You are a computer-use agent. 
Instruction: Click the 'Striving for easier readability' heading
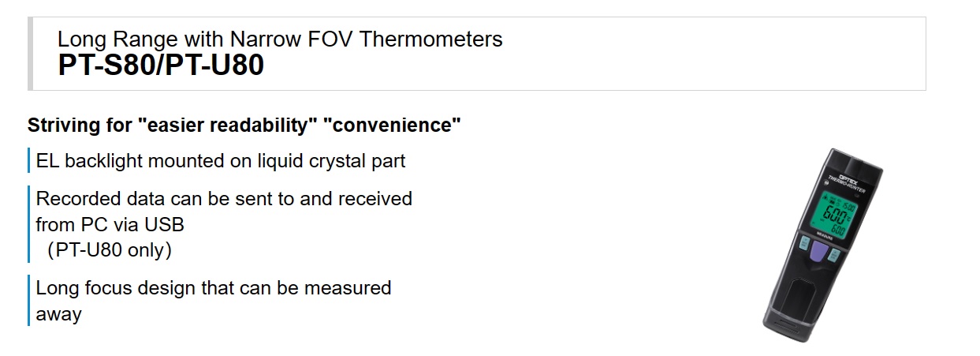244,125
